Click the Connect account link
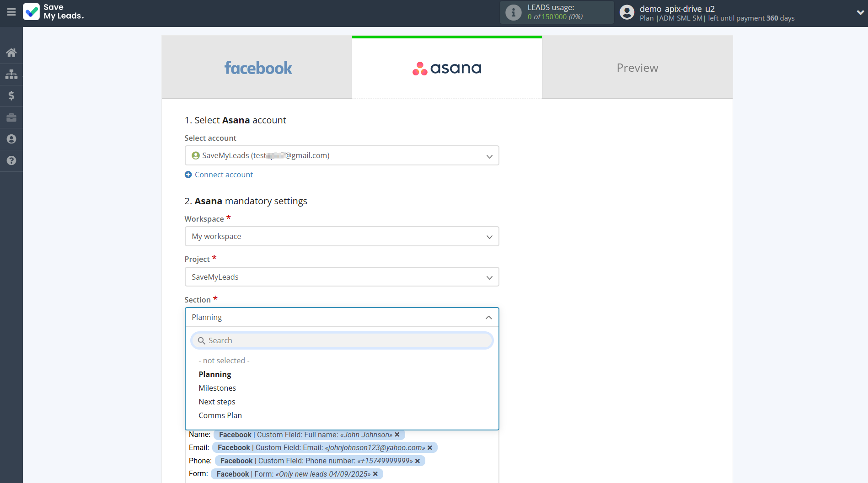The height and width of the screenshot is (483, 868). [224, 175]
